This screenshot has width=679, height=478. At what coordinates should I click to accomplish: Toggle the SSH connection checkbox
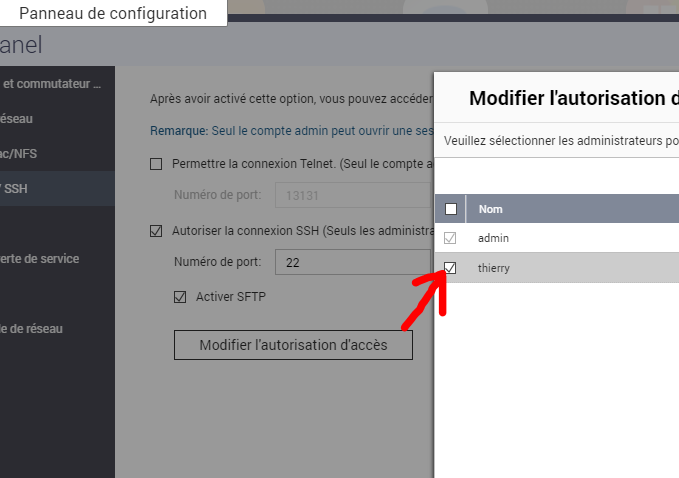pyautogui.click(x=156, y=231)
